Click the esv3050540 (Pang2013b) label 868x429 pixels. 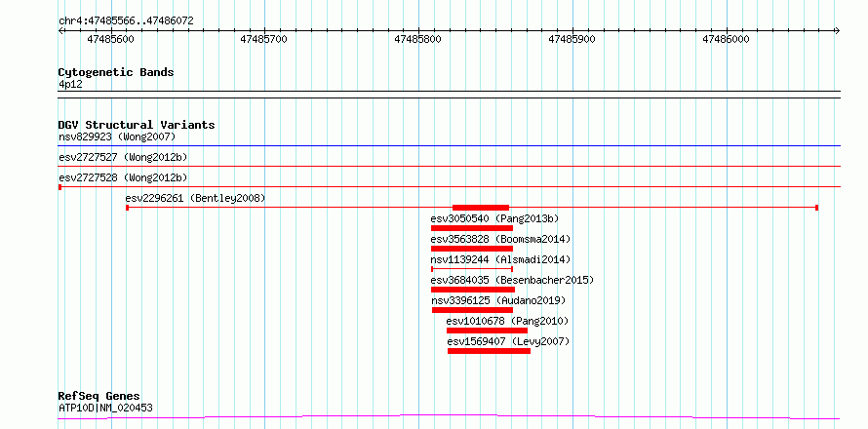[x=494, y=218]
